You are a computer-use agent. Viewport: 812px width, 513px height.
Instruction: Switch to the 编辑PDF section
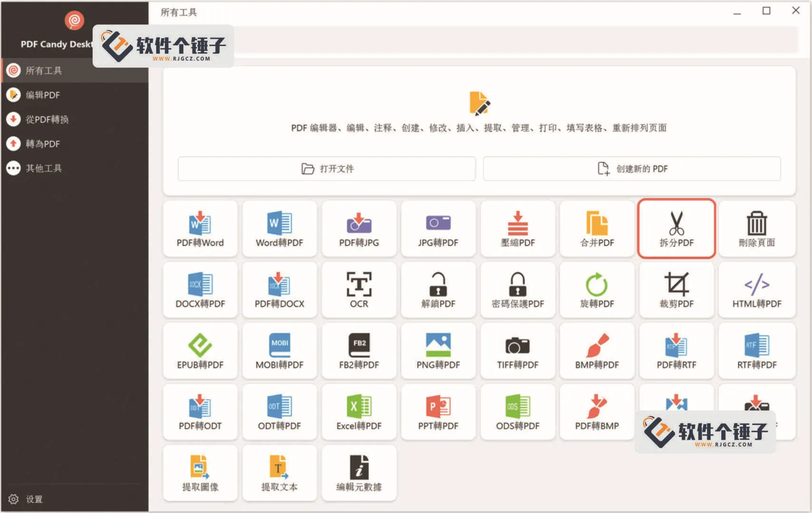point(43,95)
